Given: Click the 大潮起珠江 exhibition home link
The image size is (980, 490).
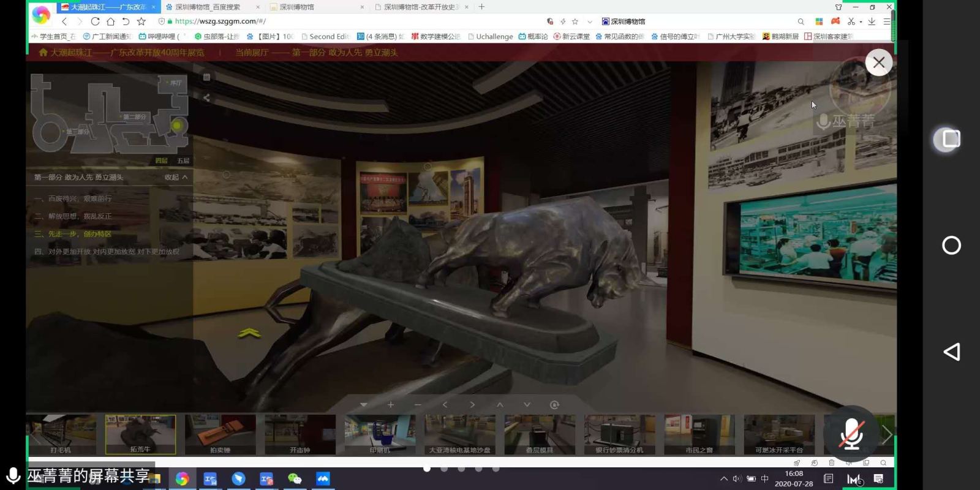Looking at the screenshot, I should [x=121, y=53].
